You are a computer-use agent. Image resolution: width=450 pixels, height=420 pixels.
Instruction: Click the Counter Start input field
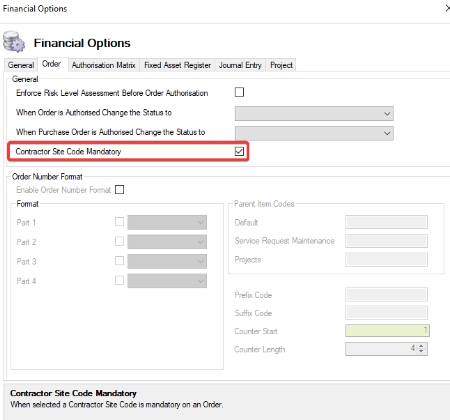pos(387,330)
